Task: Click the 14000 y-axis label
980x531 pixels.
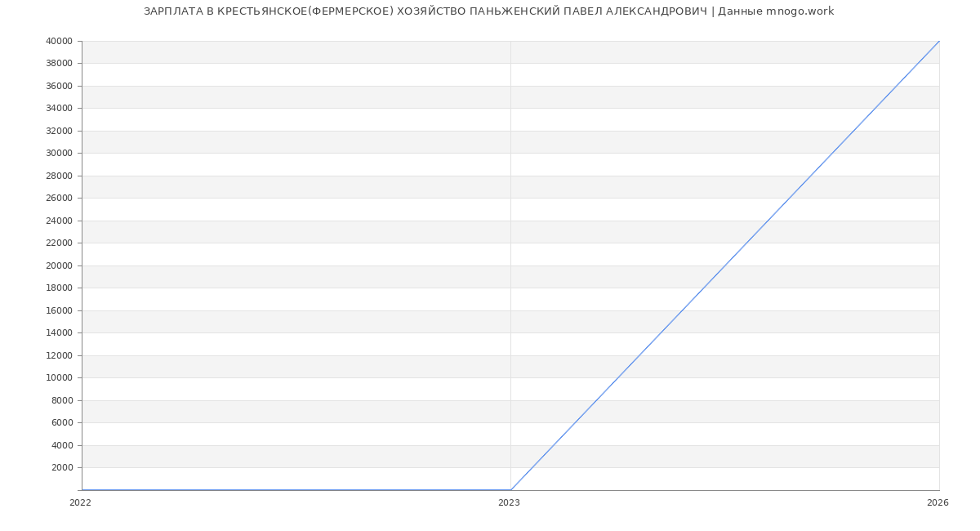Action: click(x=59, y=333)
